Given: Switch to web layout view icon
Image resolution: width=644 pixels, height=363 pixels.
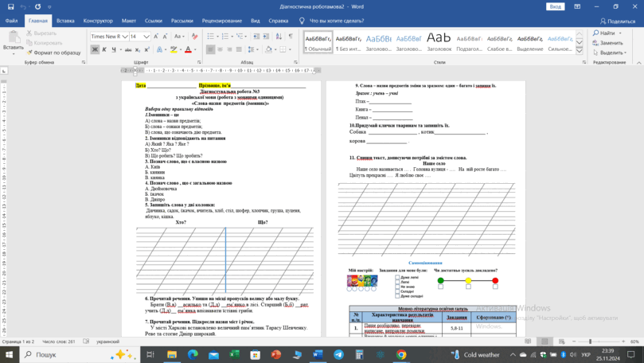Looking at the screenshot, I should [x=561, y=342].
